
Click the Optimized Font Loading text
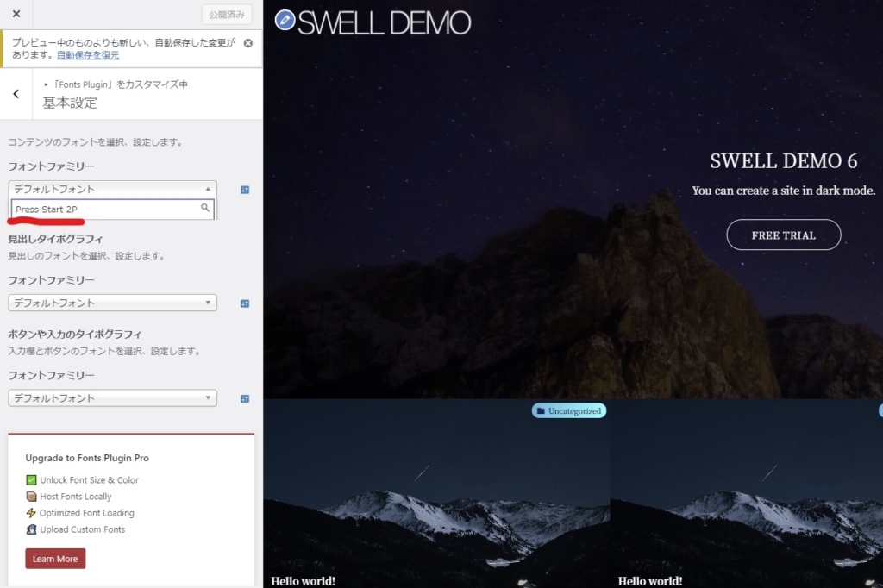coord(87,512)
